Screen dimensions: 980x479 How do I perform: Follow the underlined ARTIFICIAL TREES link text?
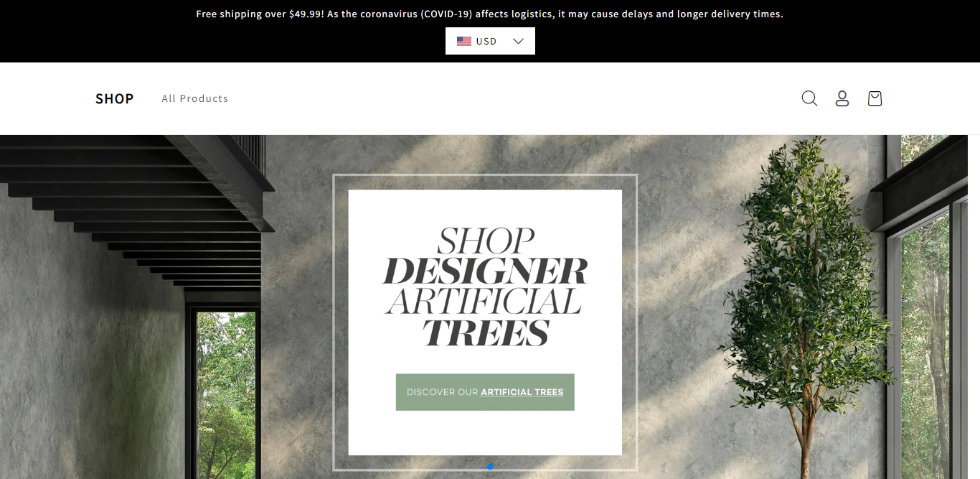coord(522,392)
